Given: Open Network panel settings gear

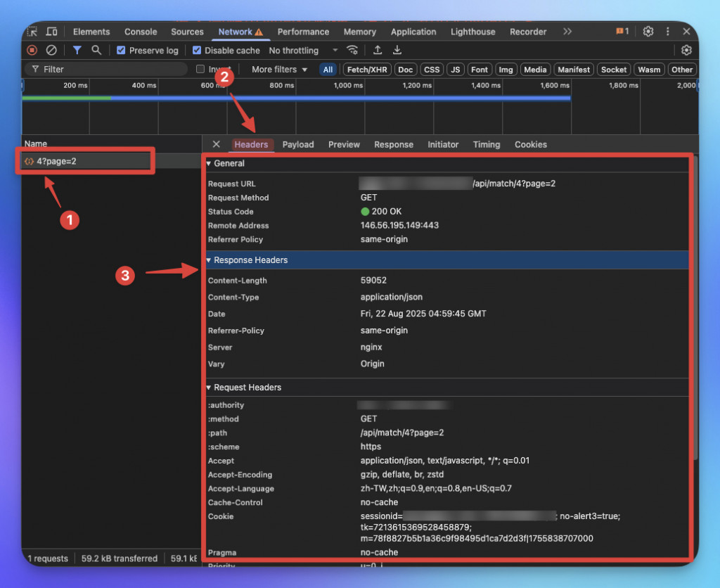Looking at the screenshot, I should (686, 50).
